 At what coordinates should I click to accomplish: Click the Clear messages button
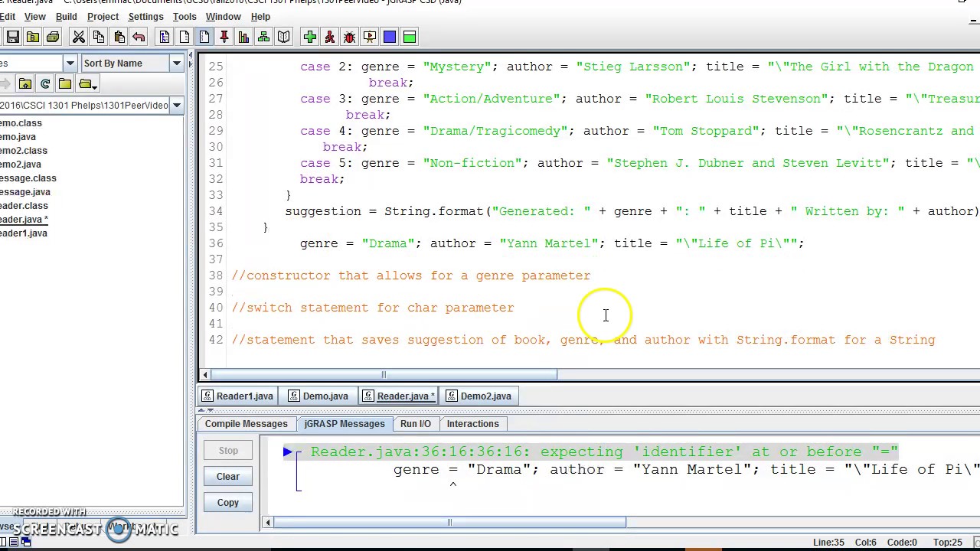[228, 477]
